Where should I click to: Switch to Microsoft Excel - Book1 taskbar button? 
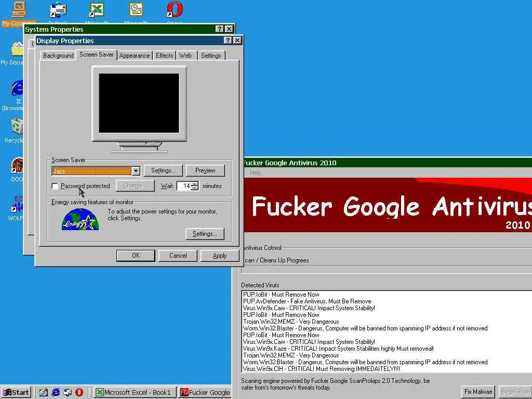(135, 392)
